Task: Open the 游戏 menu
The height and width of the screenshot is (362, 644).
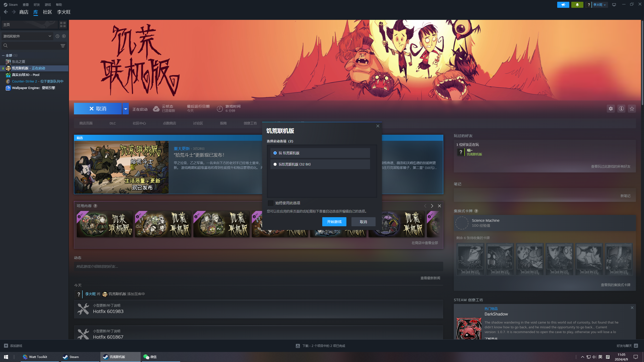Action: pyautogui.click(x=48, y=5)
